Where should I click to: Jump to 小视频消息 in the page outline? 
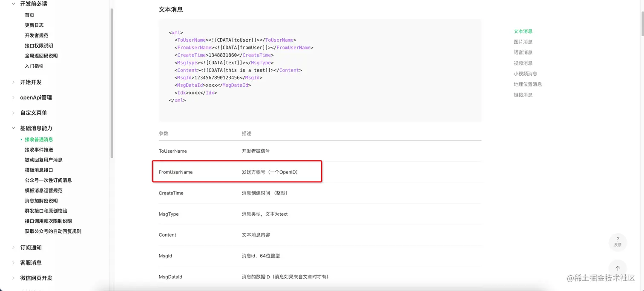coord(526,74)
